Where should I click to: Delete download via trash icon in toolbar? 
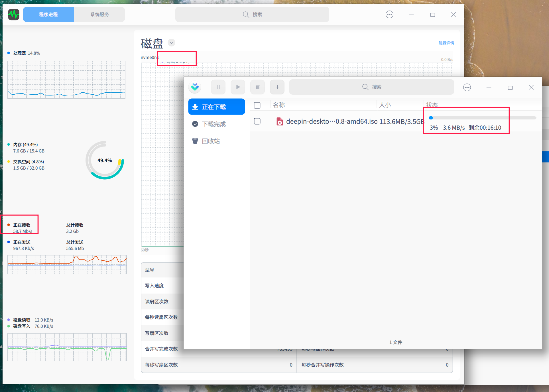[257, 87]
